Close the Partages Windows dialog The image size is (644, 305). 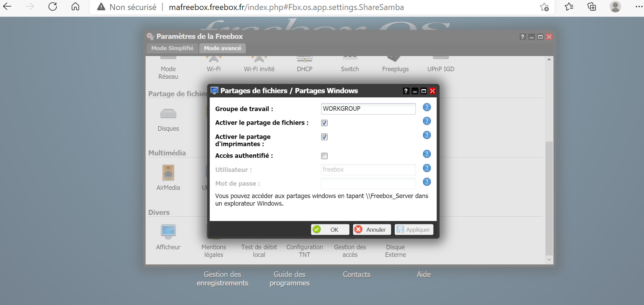click(433, 91)
